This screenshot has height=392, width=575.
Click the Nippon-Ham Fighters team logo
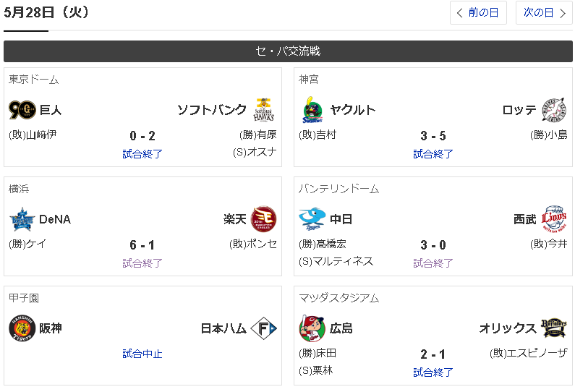263,328
